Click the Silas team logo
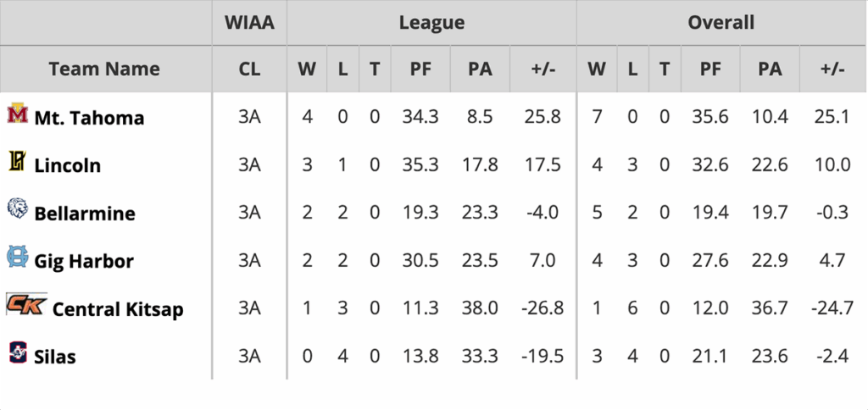Image resolution: width=868 pixels, height=410 pixels. pyautogui.click(x=17, y=352)
